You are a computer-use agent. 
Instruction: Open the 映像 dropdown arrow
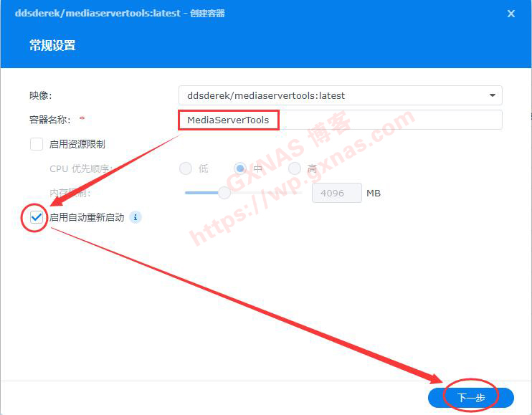[x=493, y=95]
